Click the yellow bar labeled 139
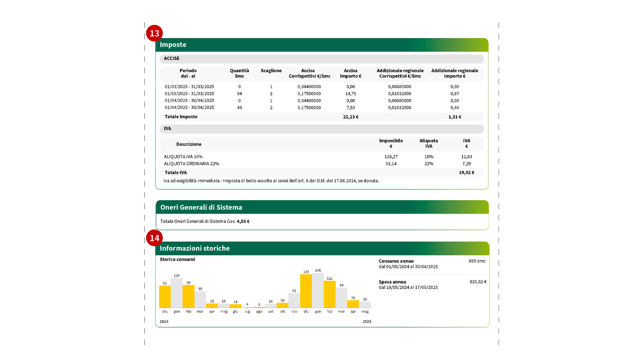The height and width of the screenshot is (362, 644). pos(306,291)
